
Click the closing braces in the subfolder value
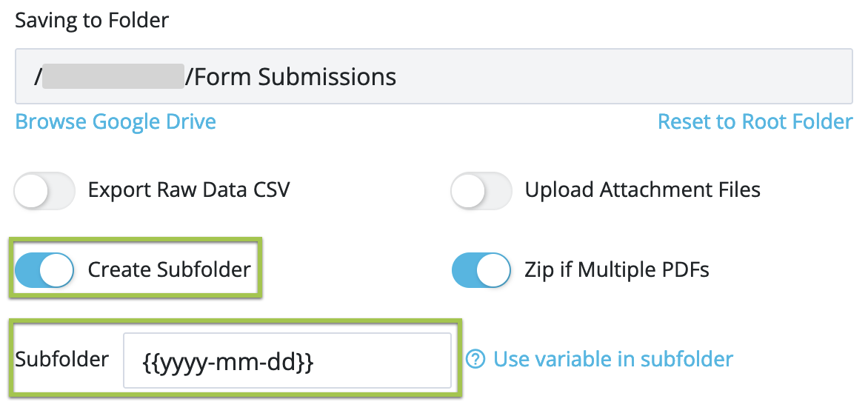307,362
